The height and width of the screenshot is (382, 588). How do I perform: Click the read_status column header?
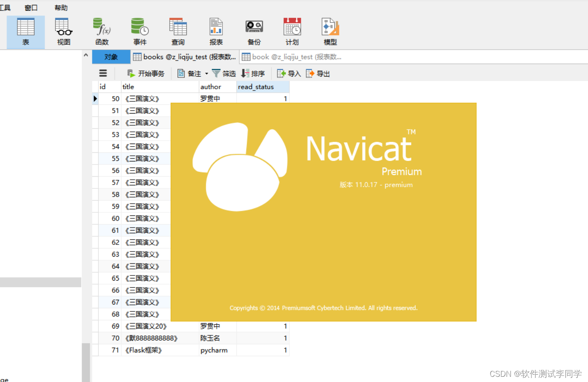(x=263, y=87)
